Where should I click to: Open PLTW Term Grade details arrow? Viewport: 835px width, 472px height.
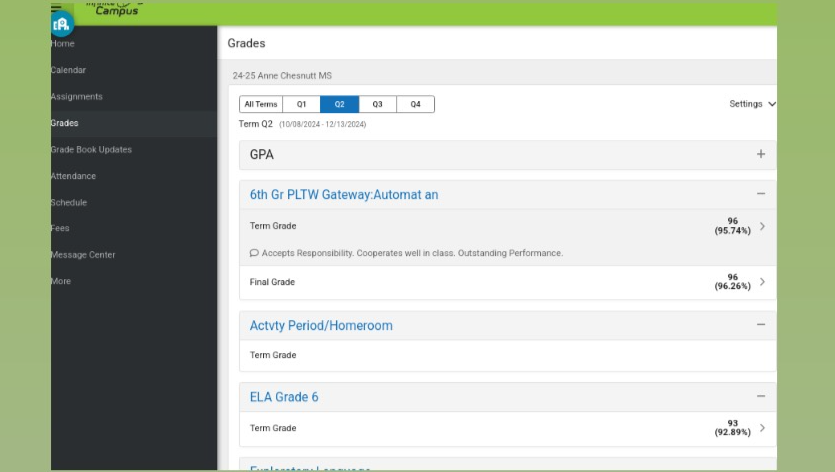click(x=762, y=226)
